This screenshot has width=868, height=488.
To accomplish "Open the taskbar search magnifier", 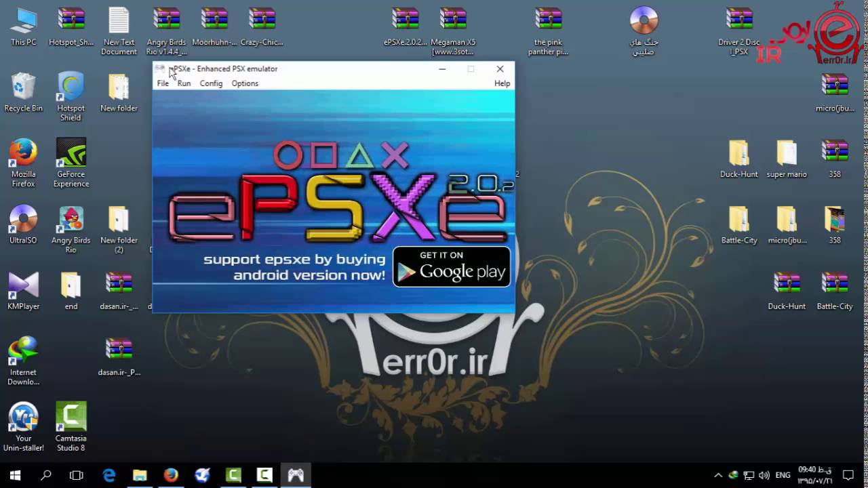I will pyautogui.click(x=46, y=475).
